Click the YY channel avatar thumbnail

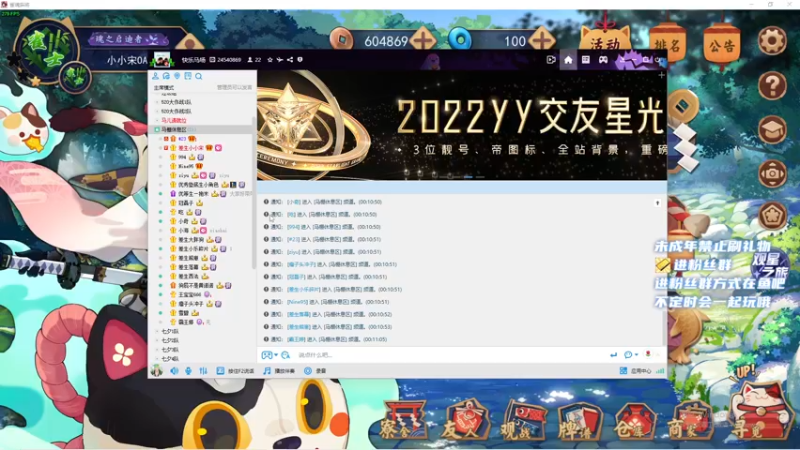162,60
